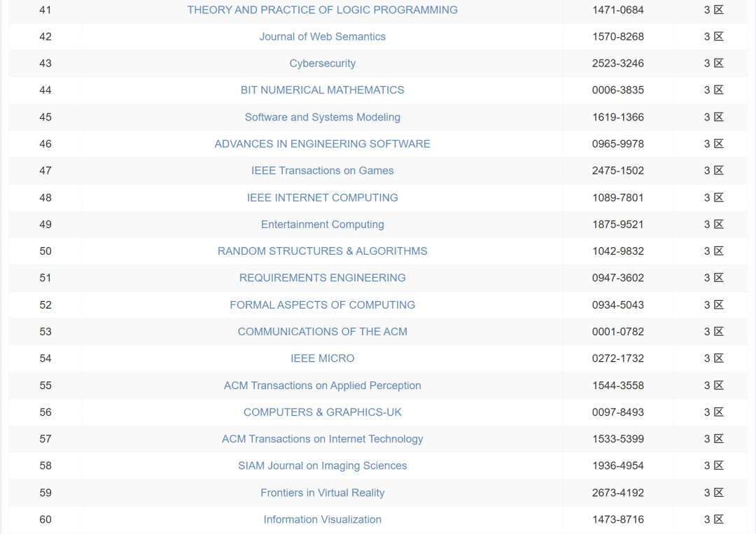Select ISSN 0934-5043 cell
This screenshot has height=534, width=756.
pyautogui.click(x=617, y=304)
